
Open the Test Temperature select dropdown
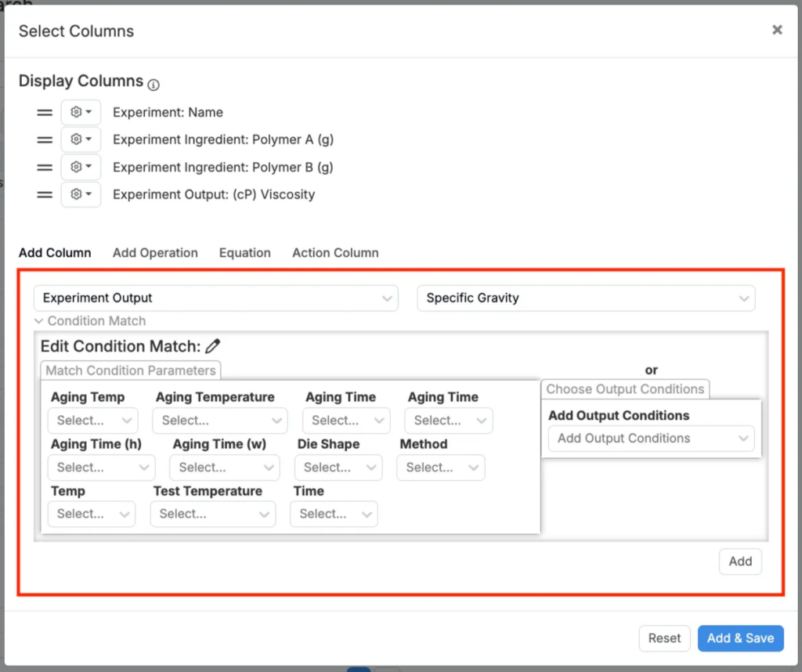pyautogui.click(x=212, y=514)
